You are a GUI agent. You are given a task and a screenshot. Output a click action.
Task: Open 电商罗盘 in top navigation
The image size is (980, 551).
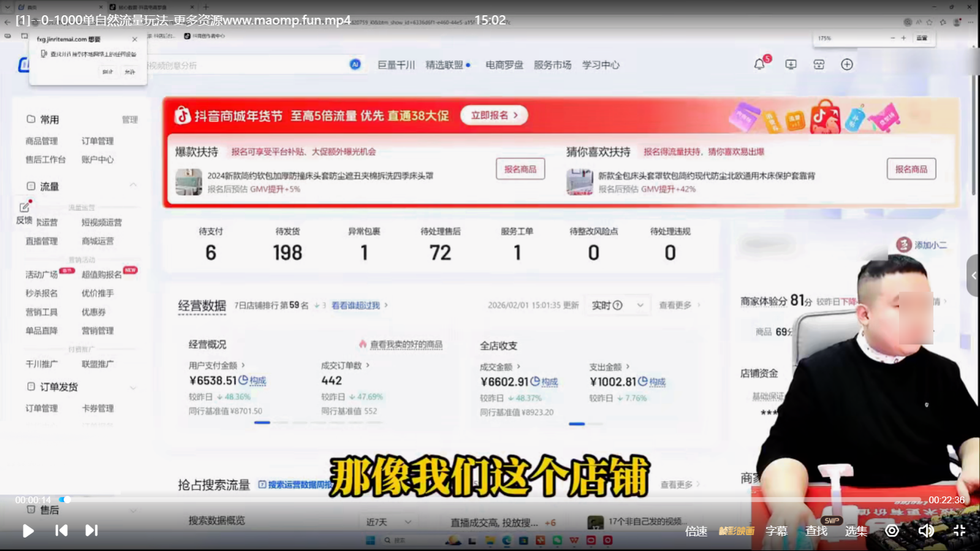point(504,65)
